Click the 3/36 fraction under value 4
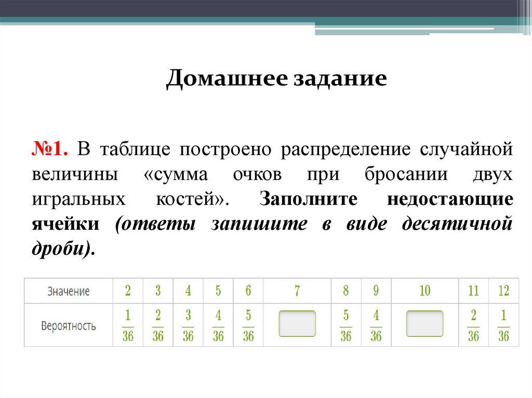The image size is (532, 398). point(188,326)
